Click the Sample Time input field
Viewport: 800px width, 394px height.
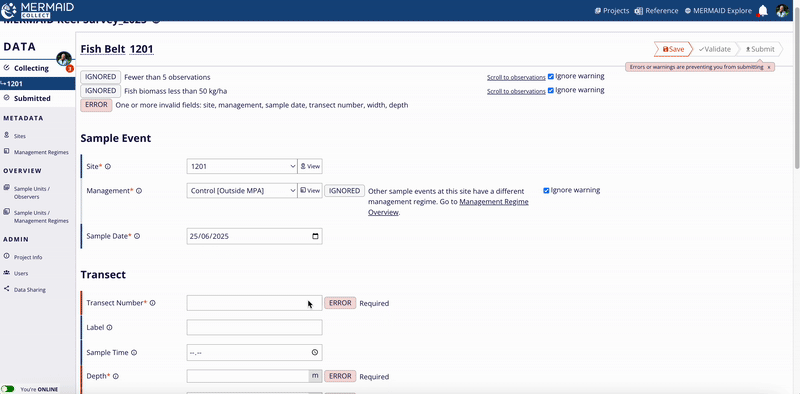pyautogui.click(x=254, y=353)
